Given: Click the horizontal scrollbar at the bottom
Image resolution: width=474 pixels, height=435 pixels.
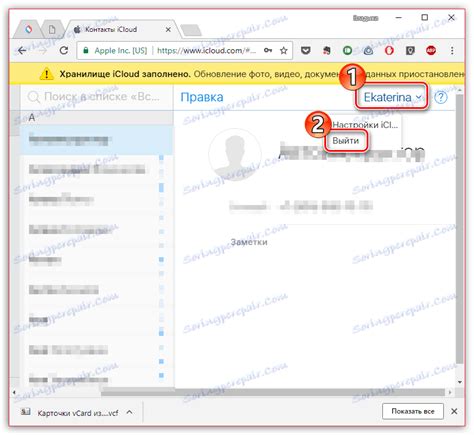Looking at the screenshot, I should pos(273,392).
